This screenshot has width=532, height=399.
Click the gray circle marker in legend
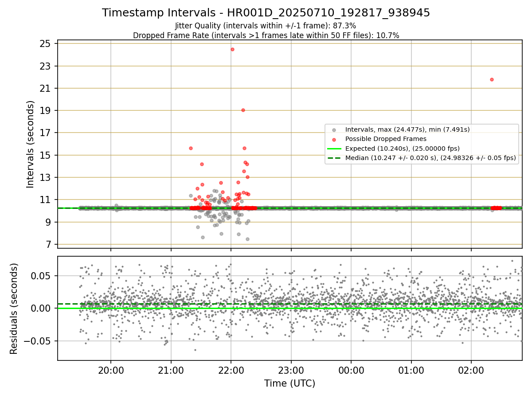coord(334,130)
